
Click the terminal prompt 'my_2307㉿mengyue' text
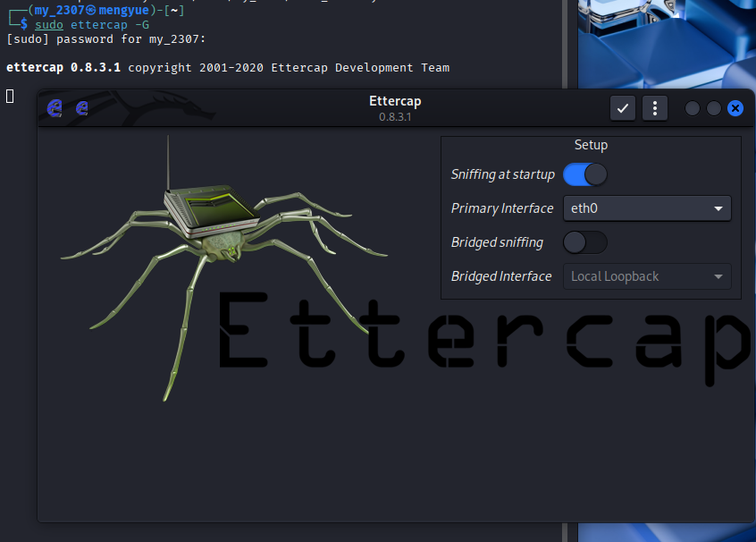(92, 10)
